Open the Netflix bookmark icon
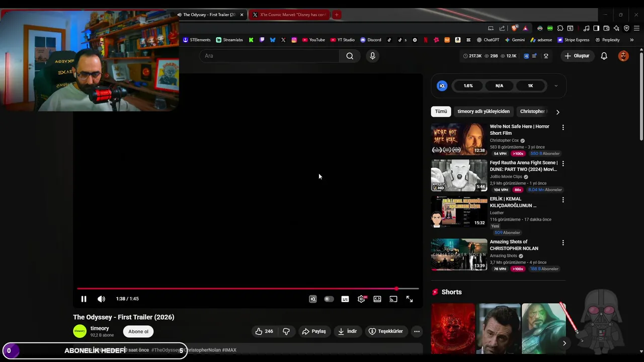Screen dimensions: 644x362 pos(426,40)
